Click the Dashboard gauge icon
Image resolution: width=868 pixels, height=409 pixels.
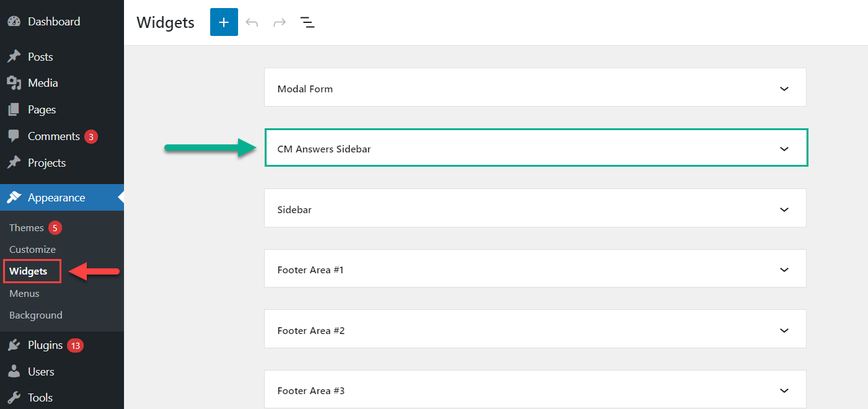(14, 22)
